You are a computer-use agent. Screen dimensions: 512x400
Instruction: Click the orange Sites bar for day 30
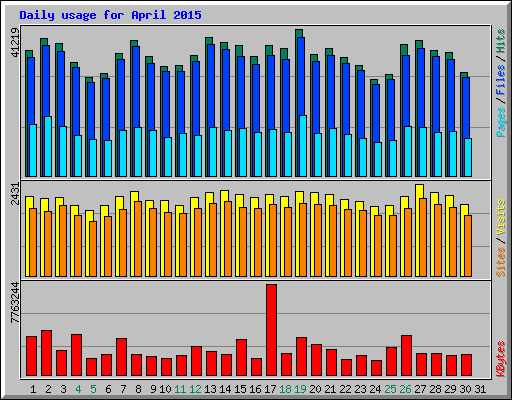tap(468, 246)
